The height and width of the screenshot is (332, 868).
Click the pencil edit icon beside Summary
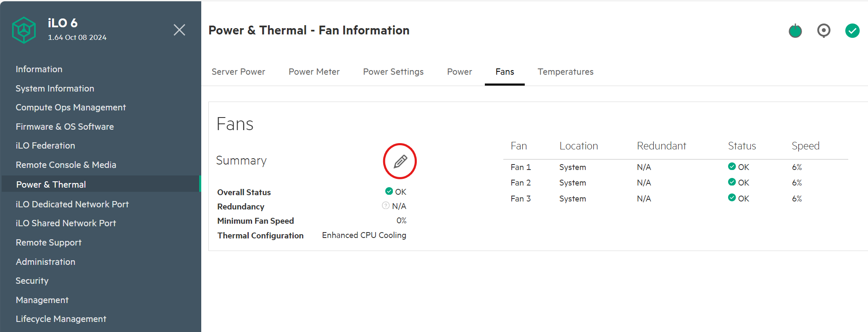click(400, 161)
